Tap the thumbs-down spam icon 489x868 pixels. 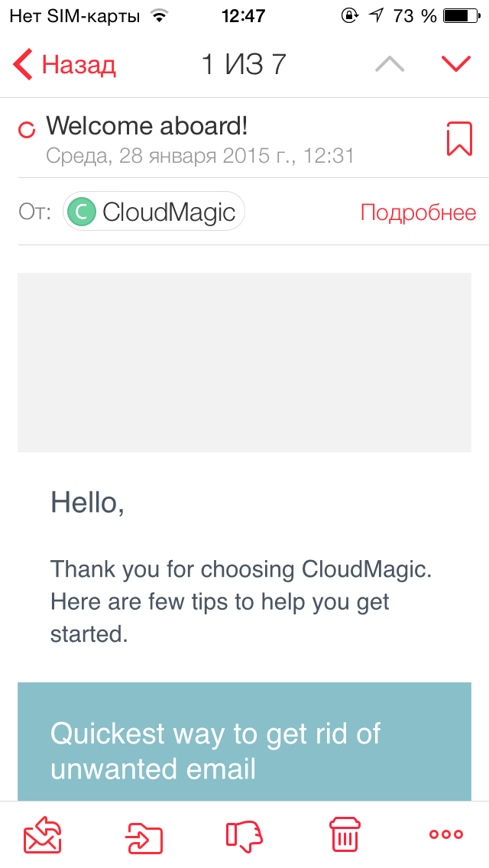point(244,835)
